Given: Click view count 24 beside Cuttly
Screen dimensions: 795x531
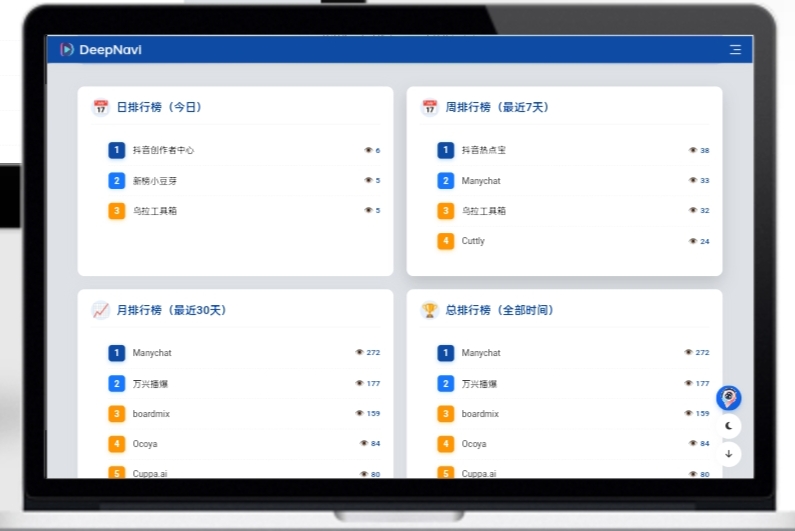Looking at the screenshot, I should 705,241.
